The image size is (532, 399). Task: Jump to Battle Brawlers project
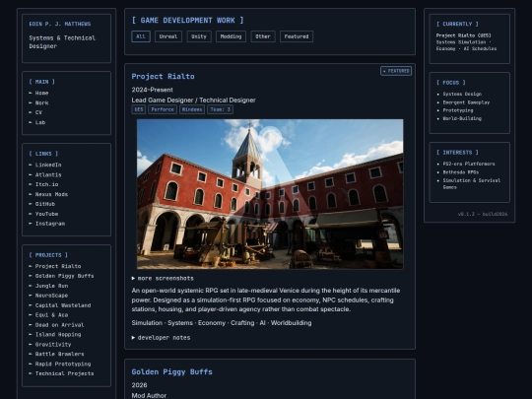coord(59,354)
